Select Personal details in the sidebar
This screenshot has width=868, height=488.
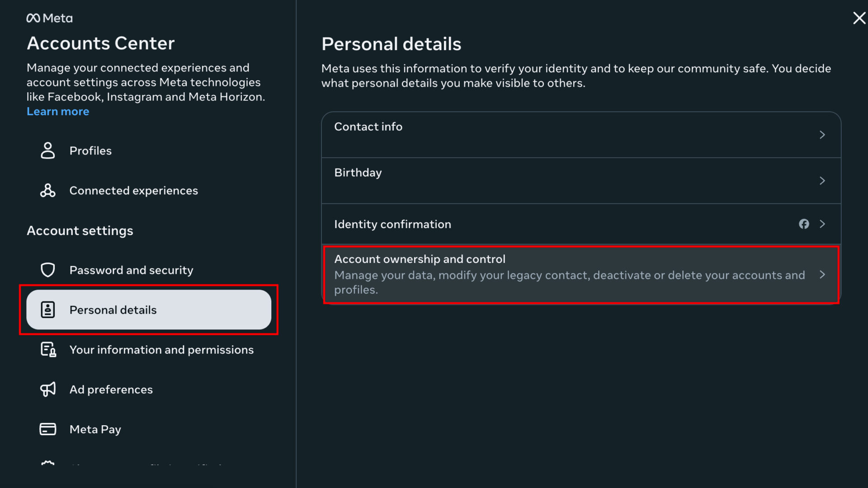[x=113, y=310]
